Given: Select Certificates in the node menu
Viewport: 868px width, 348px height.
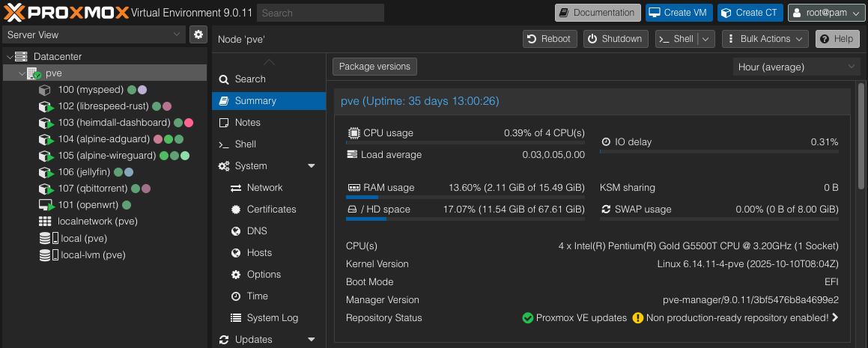Looking at the screenshot, I should (271, 210).
